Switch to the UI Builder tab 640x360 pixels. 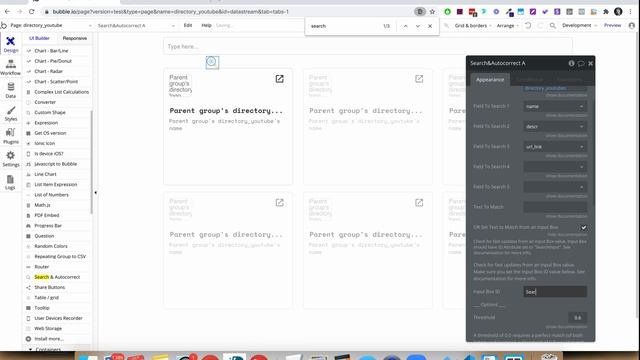39,38
